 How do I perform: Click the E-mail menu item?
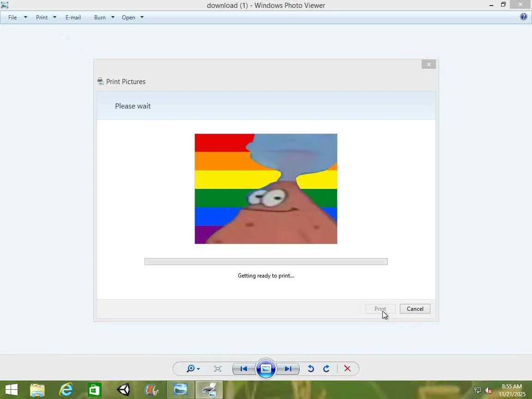73,17
